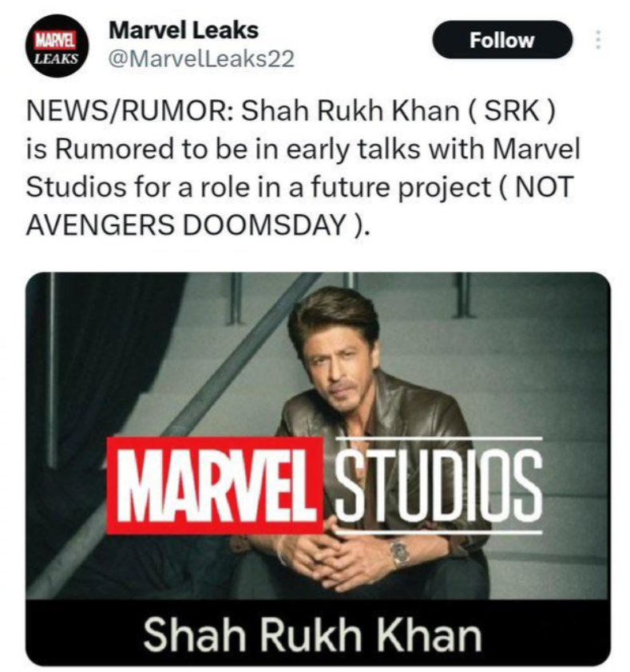Click the Marvel Studios logo on image

(x=325, y=485)
